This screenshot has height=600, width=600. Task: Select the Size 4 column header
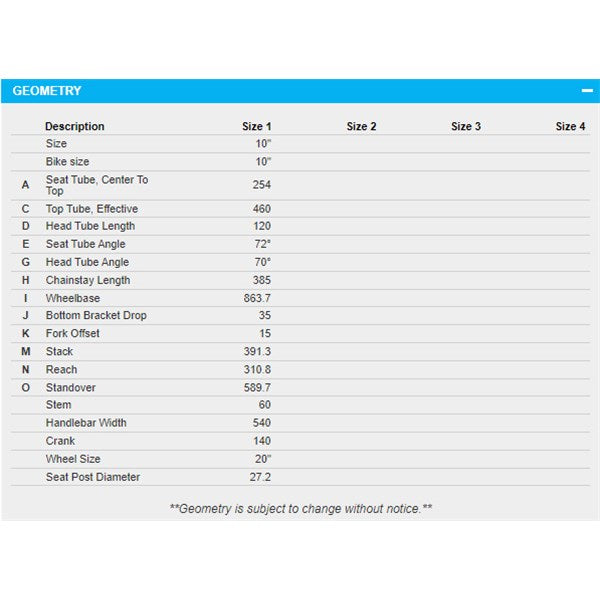coord(570,127)
